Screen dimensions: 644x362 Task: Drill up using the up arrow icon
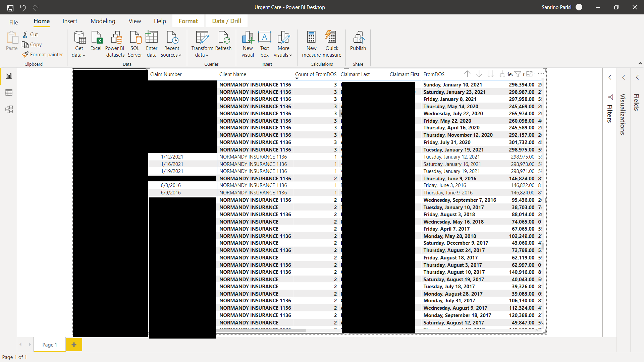[467, 74]
